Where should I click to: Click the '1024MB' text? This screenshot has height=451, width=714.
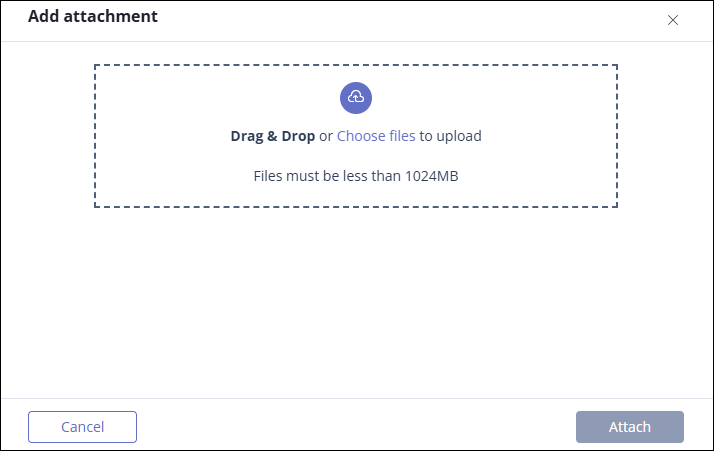click(x=431, y=176)
